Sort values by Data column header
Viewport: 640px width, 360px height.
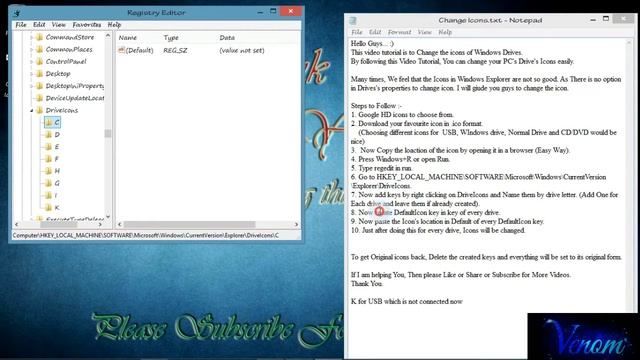pos(227,38)
